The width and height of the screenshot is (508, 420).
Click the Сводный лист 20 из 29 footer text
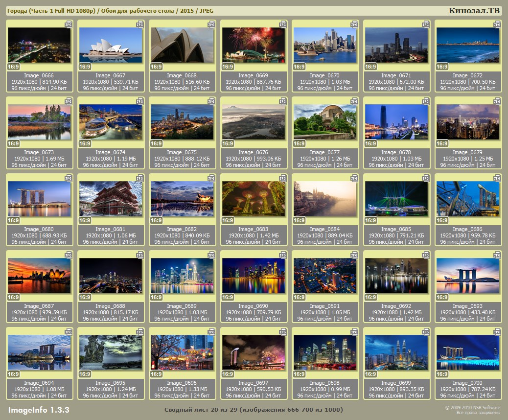tap(254, 409)
